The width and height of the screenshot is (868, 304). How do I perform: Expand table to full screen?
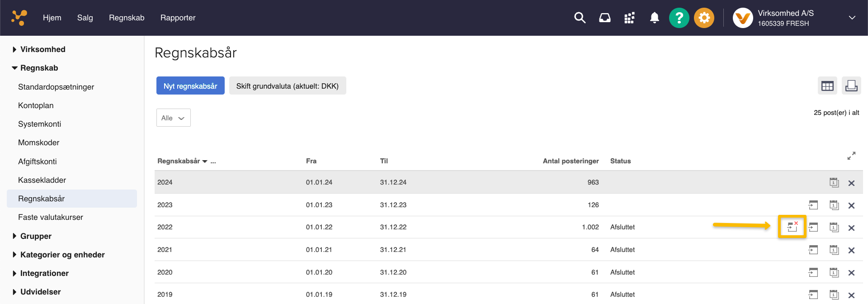pyautogui.click(x=851, y=156)
